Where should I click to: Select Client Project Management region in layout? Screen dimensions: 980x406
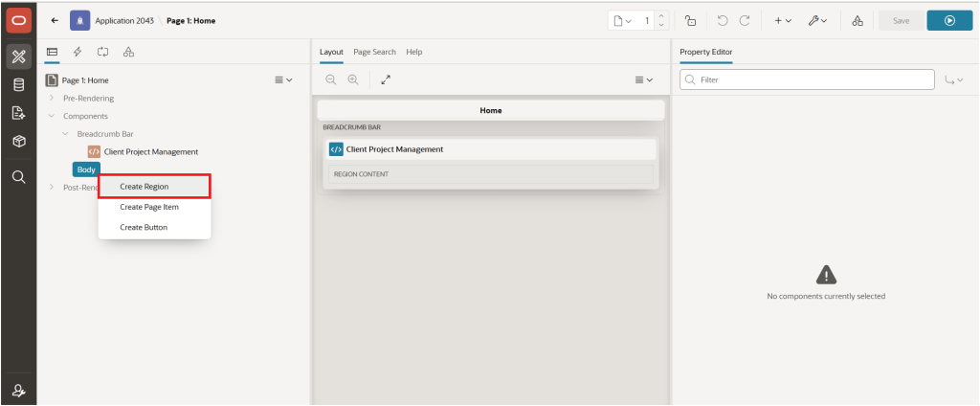click(491, 149)
